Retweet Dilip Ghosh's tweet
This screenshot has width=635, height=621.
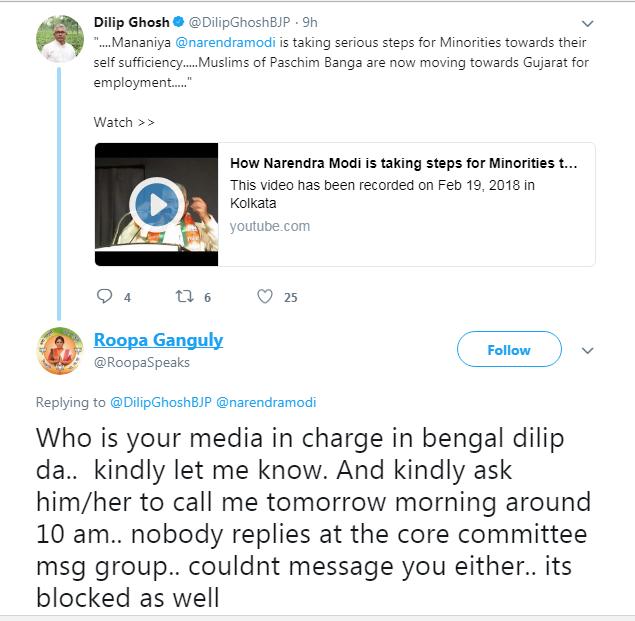(184, 297)
